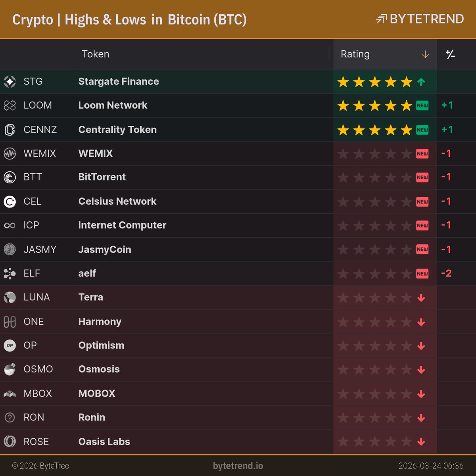The image size is (476, 476).
Task: Click the red down arrow on Oasis Labs row
Action: [x=421, y=442]
